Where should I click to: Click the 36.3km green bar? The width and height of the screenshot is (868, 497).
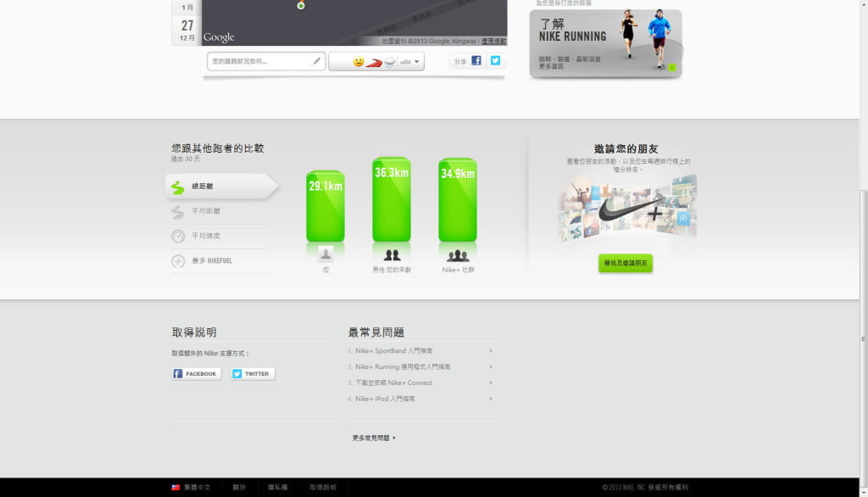point(392,199)
